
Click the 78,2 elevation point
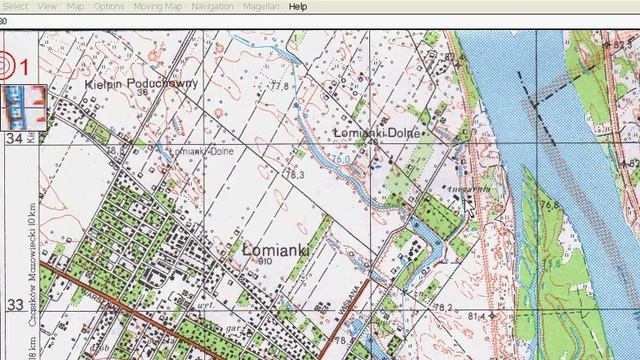[443, 308]
